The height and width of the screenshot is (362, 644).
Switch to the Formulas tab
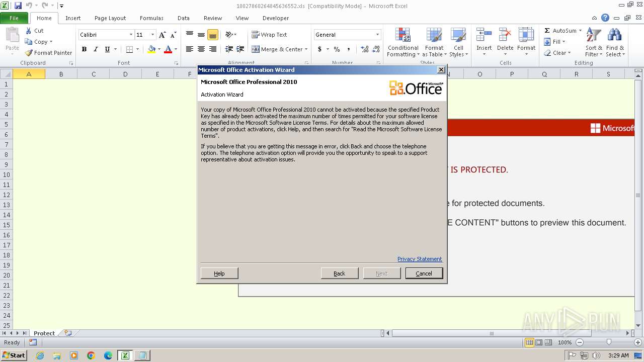151,18
